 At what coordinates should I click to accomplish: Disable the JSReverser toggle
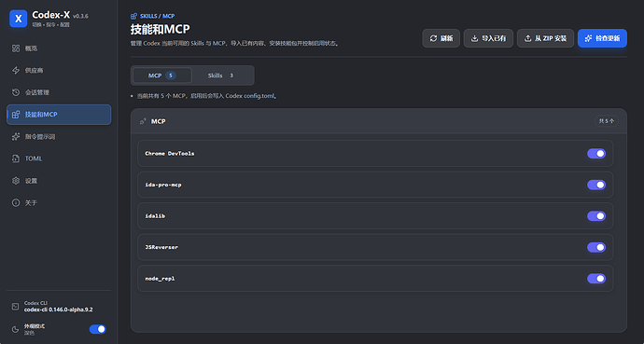[596, 247]
